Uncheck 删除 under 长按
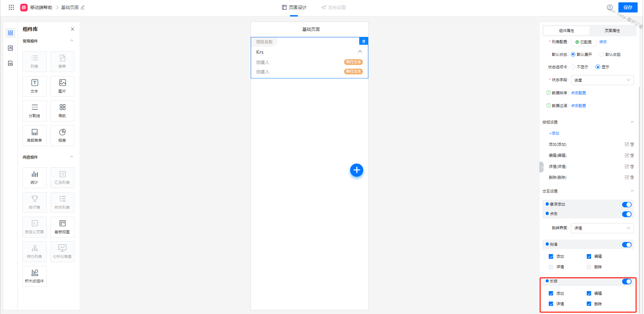Screen dimensions: 644x314 (x=589, y=304)
